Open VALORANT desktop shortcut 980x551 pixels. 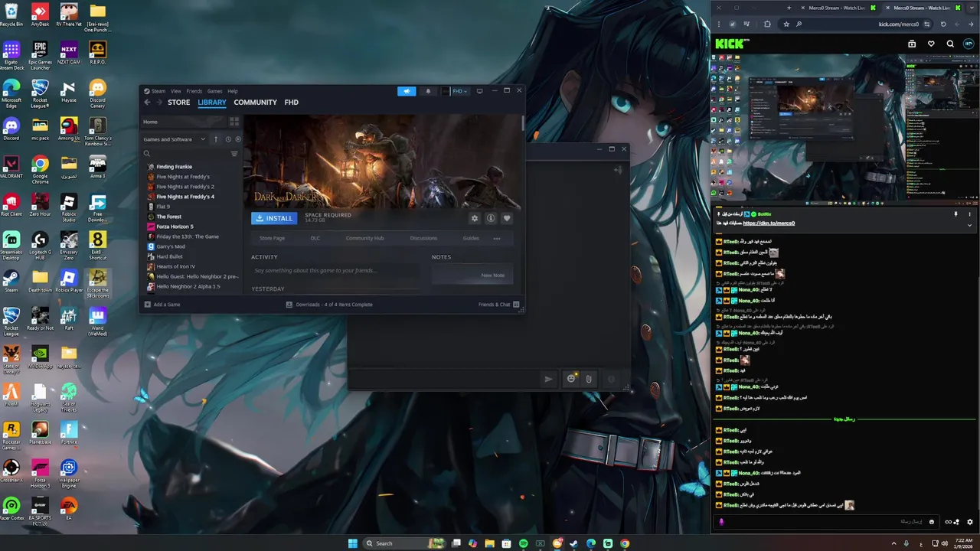coord(11,167)
